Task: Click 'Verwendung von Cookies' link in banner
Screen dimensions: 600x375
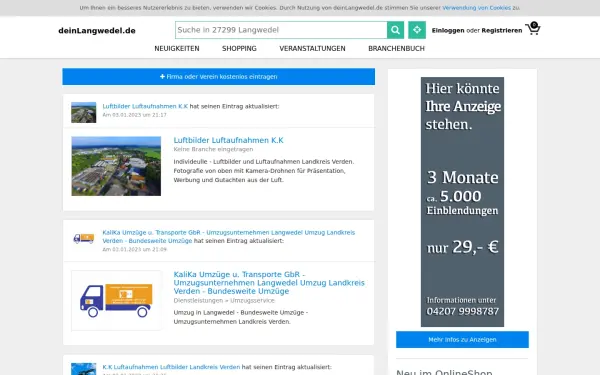Action: (476, 8)
